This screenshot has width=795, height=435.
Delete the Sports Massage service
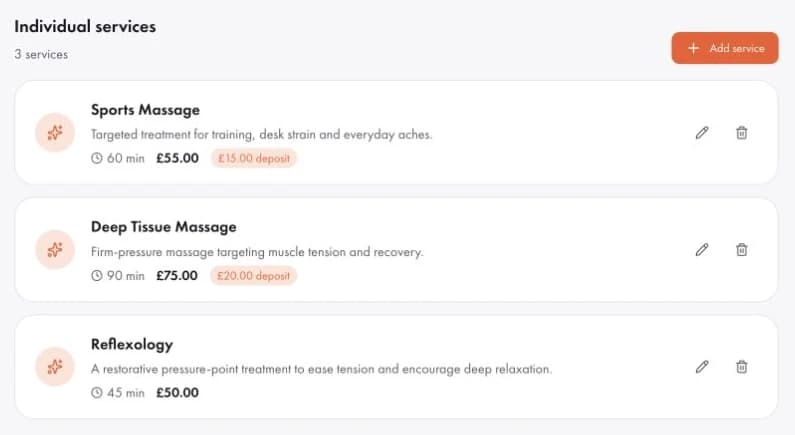click(741, 133)
